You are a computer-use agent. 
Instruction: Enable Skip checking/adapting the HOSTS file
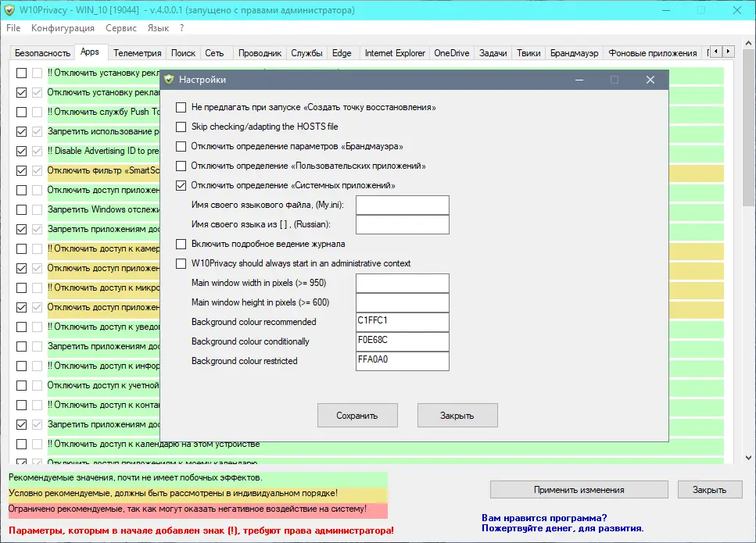(x=181, y=127)
